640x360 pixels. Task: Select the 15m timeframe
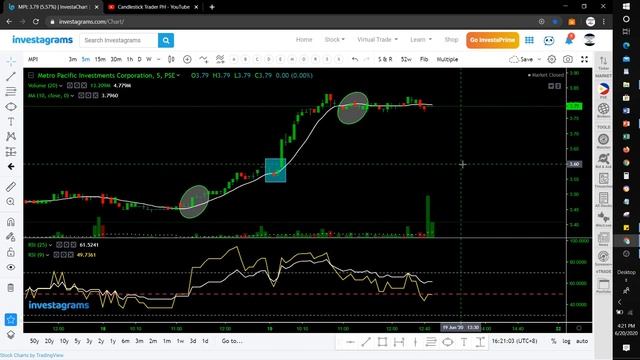(x=100, y=60)
